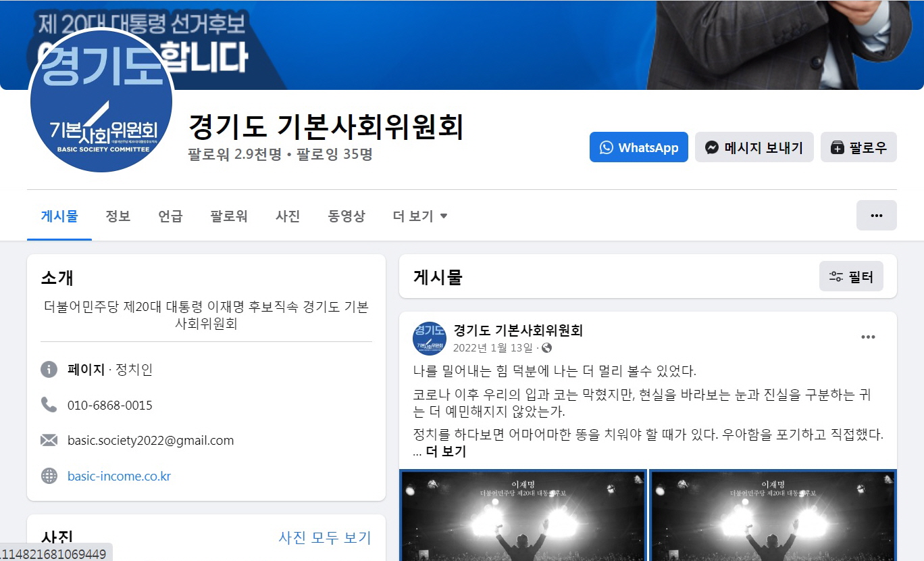The width and height of the screenshot is (924, 561).
Task: Open the three-dot page options menu
Action: (x=876, y=216)
